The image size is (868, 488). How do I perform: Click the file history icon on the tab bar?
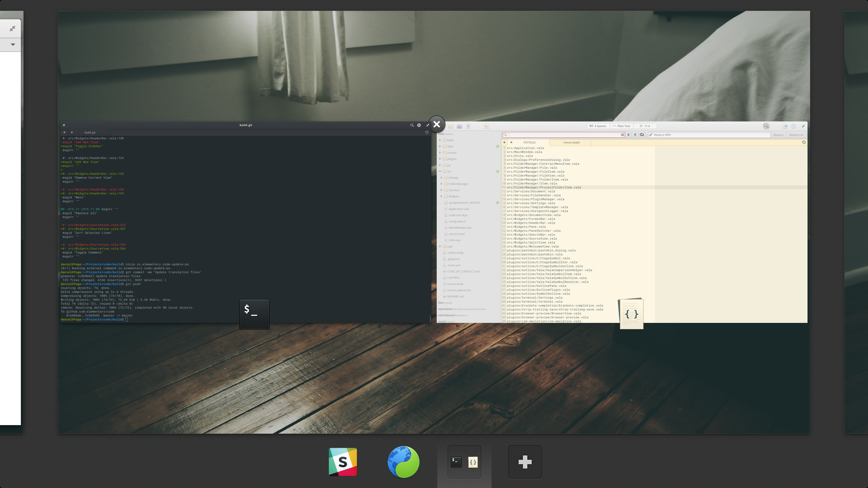tap(804, 142)
